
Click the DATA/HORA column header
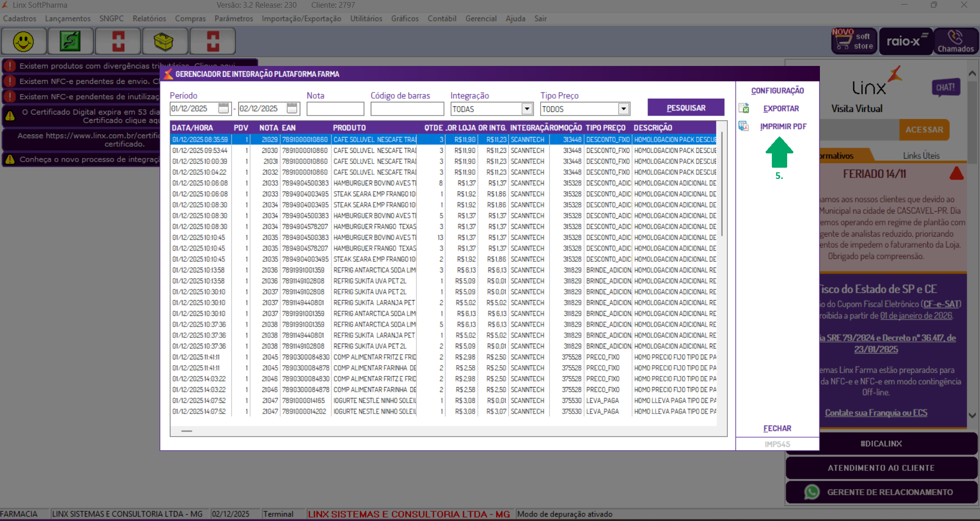coord(192,127)
